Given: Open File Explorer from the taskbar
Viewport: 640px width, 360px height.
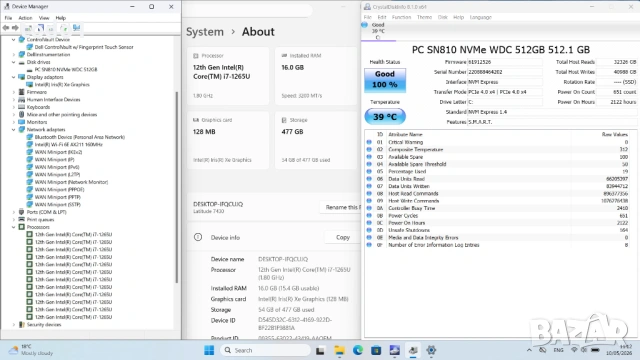Looking at the screenshot, I should [340, 350].
